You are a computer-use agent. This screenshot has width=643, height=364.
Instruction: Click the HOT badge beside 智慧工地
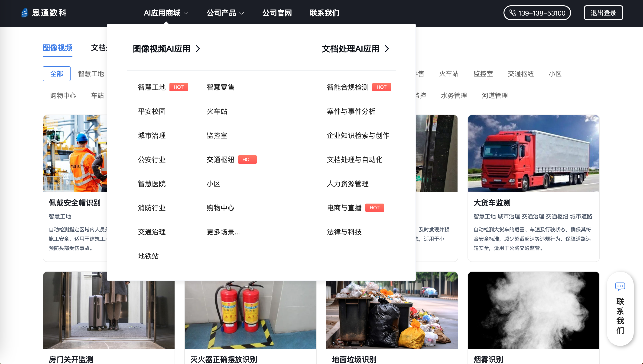coord(179,87)
